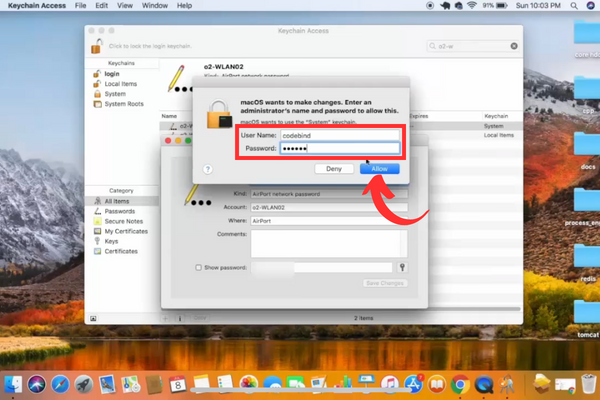Click the info (i) button at bottom
Viewport: 600px width, 400px height.
coord(180,318)
